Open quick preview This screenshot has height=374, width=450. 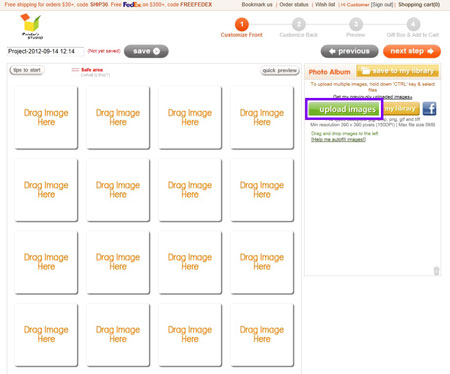[x=279, y=70]
